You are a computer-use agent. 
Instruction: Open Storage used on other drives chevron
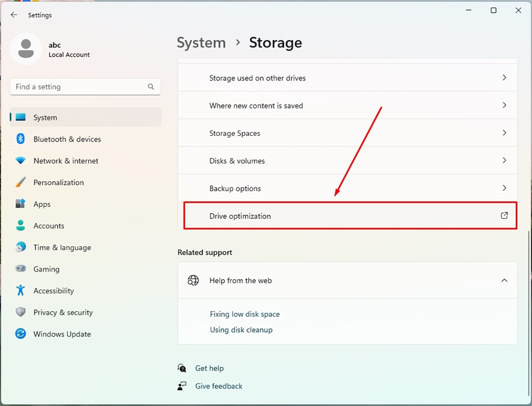coord(504,78)
